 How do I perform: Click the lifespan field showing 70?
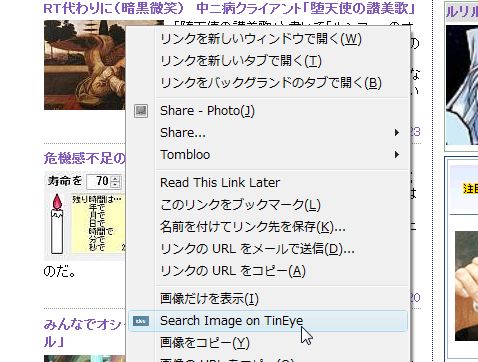(98, 181)
